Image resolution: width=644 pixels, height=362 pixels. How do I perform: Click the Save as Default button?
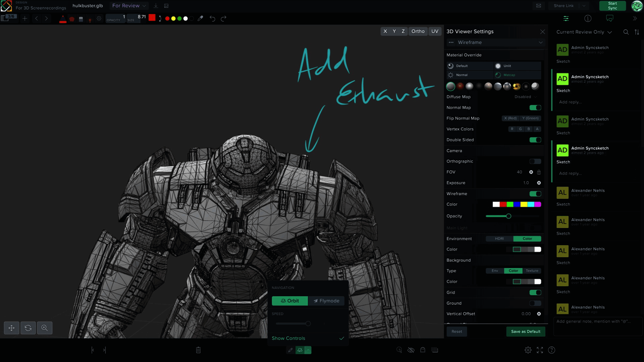(x=525, y=331)
